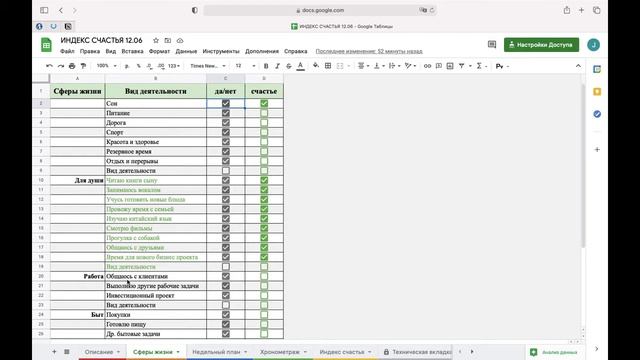Apply percent format to the cell
The image size is (640, 360).
click(x=139, y=66)
